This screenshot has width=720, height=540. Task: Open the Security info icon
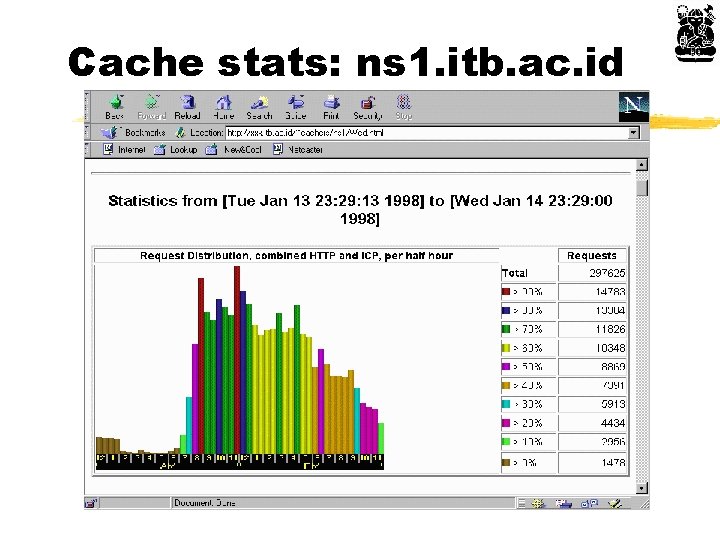coord(367,107)
